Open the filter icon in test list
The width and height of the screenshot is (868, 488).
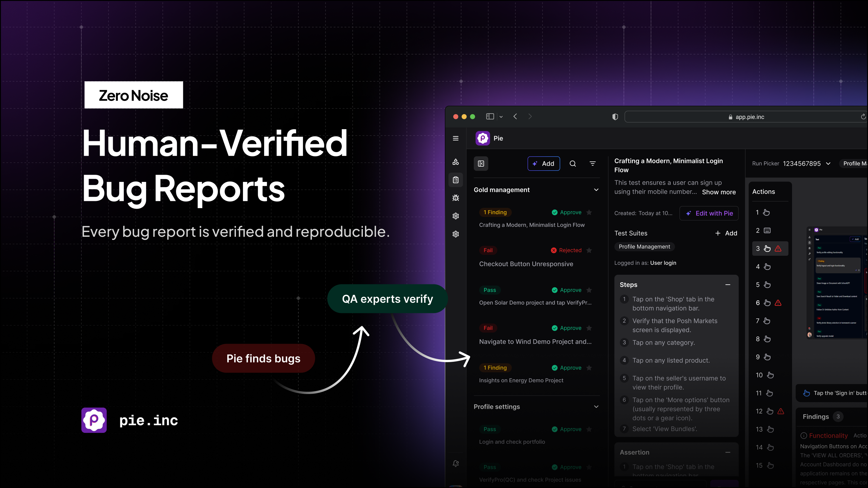tap(592, 164)
